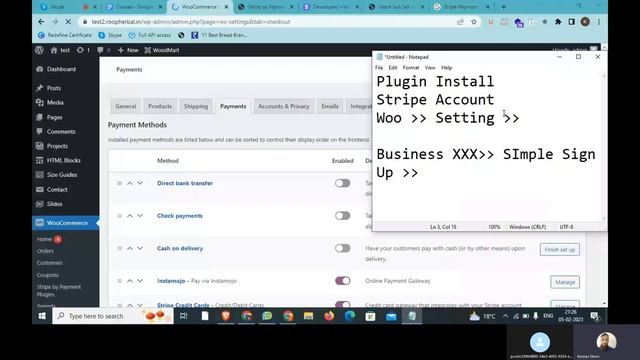Screen dimensions: 640x360
Task: Click the WordPress logo in admin bar
Action: [39, 50]
